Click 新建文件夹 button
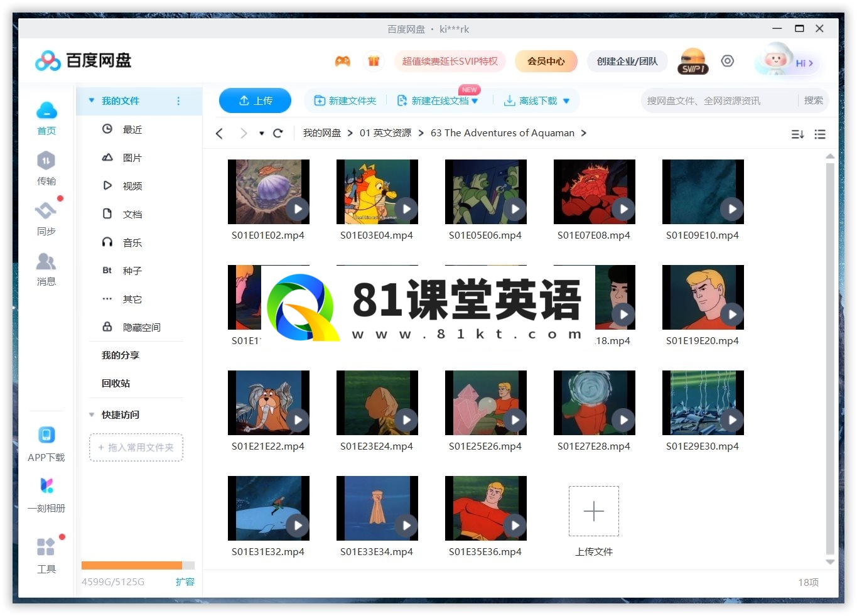 pyautogui.click(x=345, y=100)
